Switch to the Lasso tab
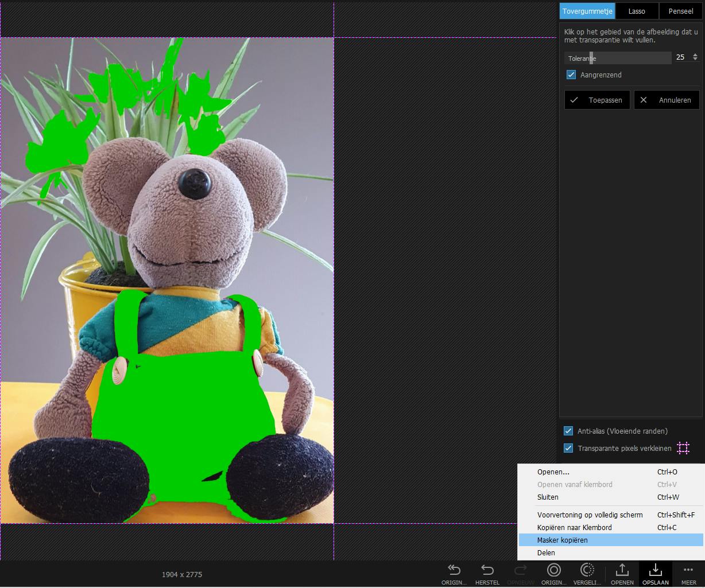705x588 pixels. pyautogui.click(x=637, y=11)
